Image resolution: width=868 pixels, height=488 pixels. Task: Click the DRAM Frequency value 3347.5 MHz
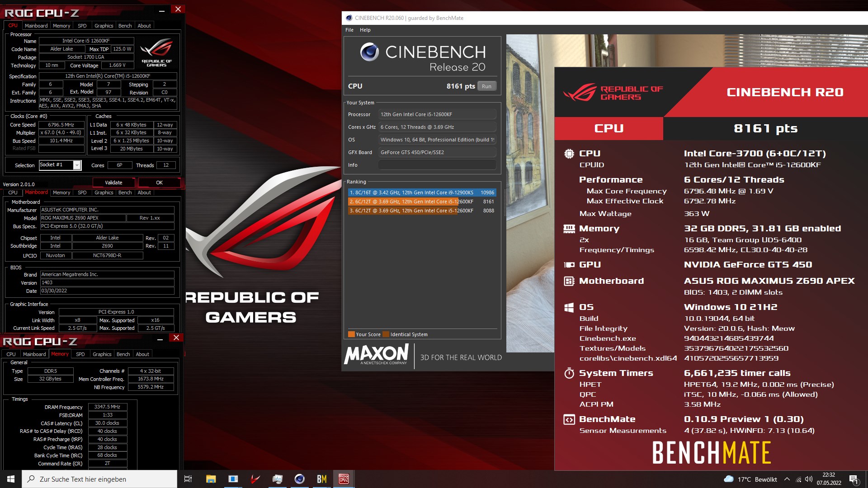(108, 407)
